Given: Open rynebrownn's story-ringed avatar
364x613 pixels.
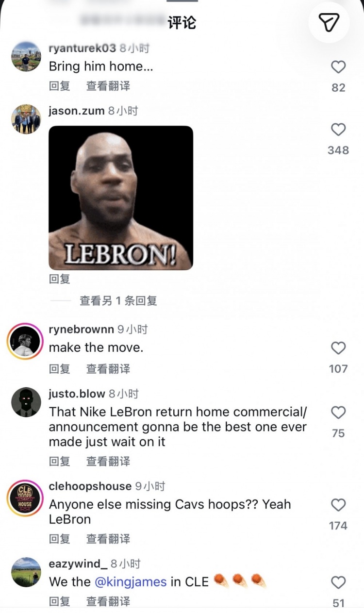Looking at the screenshot, I should coord(25,341).
